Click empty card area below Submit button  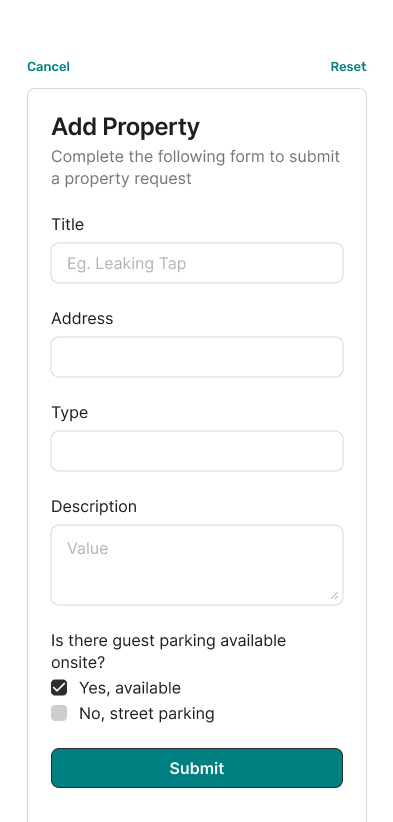(197, 806)
